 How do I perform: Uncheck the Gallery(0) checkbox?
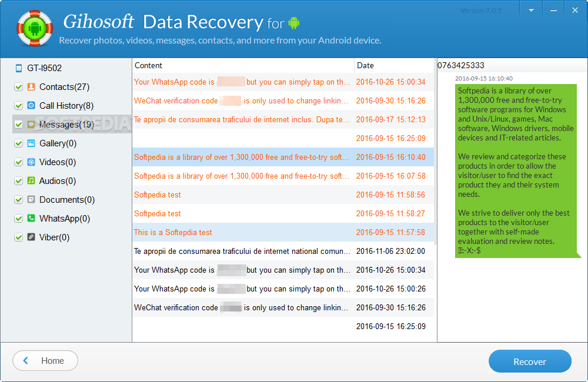(18, 143)
